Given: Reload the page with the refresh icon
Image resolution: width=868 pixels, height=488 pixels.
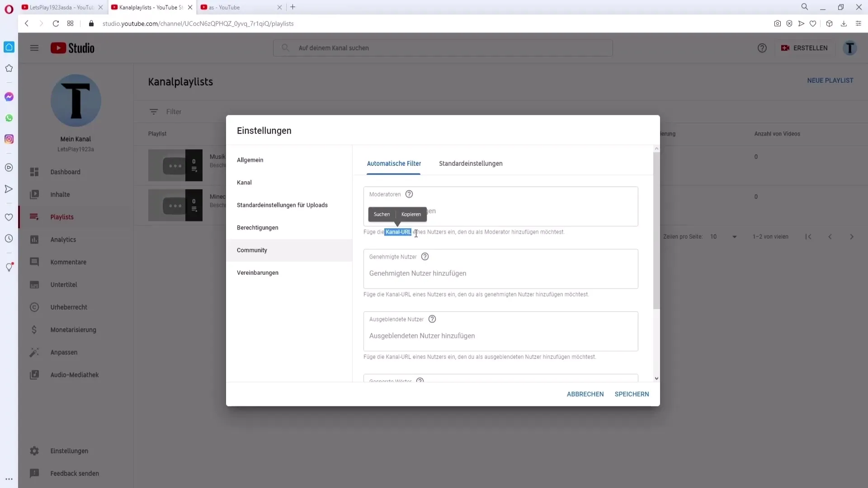Looking at the screenshot, I should (x=56, y=23).
